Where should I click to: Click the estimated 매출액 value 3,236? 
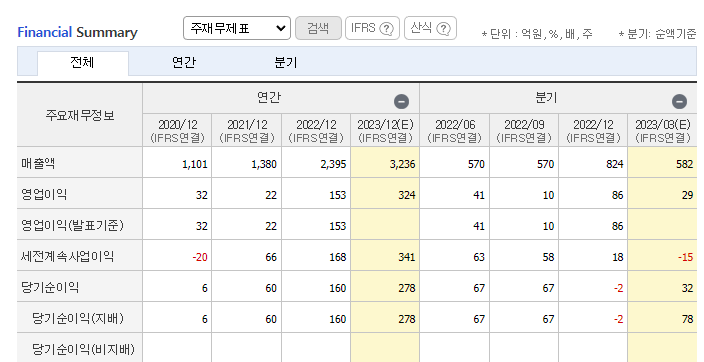[402, 164]
